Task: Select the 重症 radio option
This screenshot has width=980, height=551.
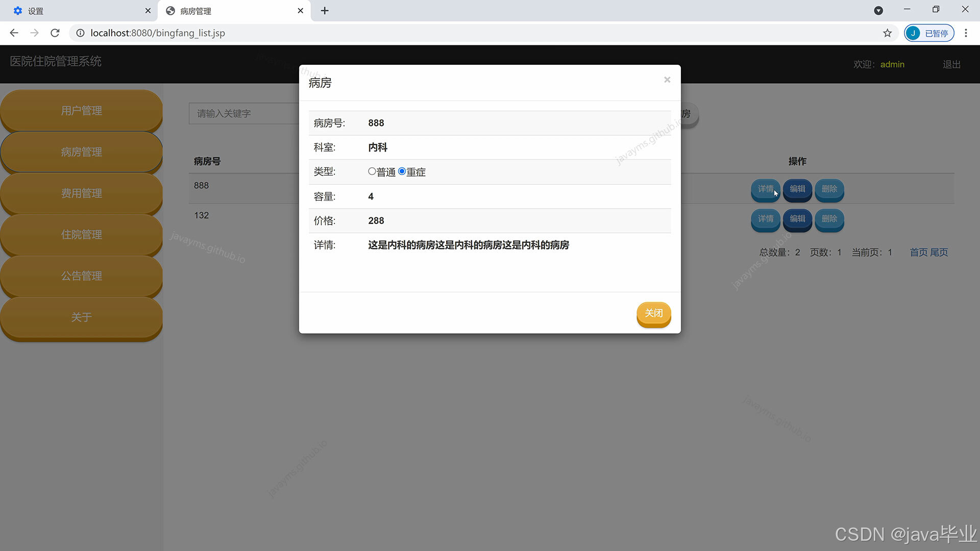Action: click(402, 171)
